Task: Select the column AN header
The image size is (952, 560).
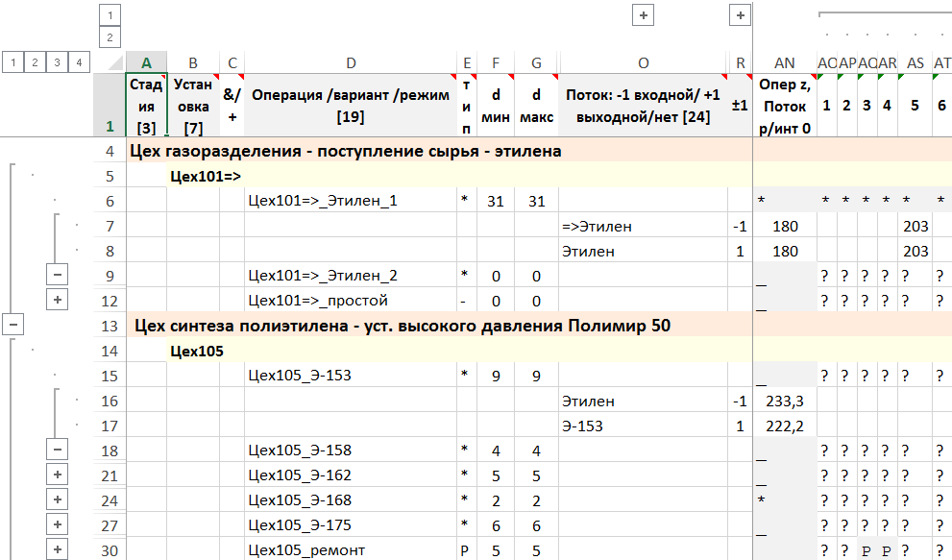Action: point(785,62)
